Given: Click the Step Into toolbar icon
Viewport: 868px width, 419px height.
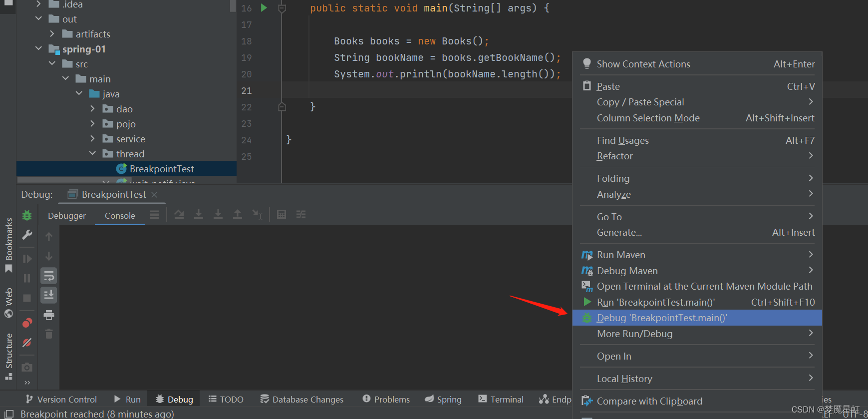Looking at the screenshot, I should (199, 214).
